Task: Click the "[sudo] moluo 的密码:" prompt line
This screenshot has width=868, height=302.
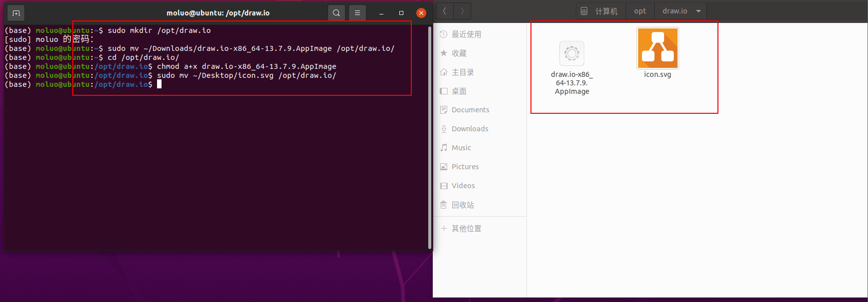Action: click(x=49, y=39)
